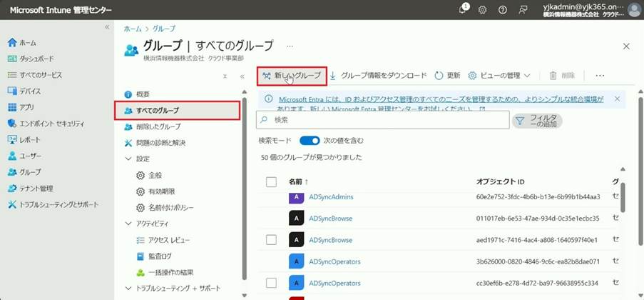
Task: Open 有効期限 settings item
Action: pos(155,191)
